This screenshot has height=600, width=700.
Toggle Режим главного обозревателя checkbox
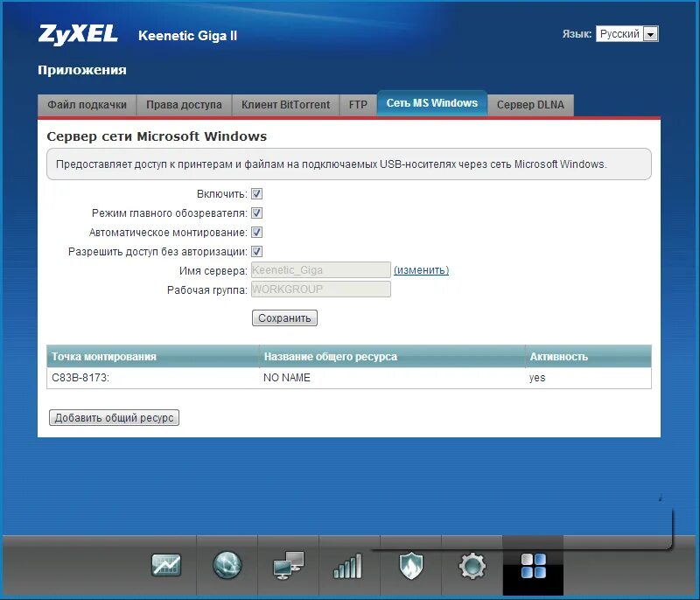pos(257,213)
